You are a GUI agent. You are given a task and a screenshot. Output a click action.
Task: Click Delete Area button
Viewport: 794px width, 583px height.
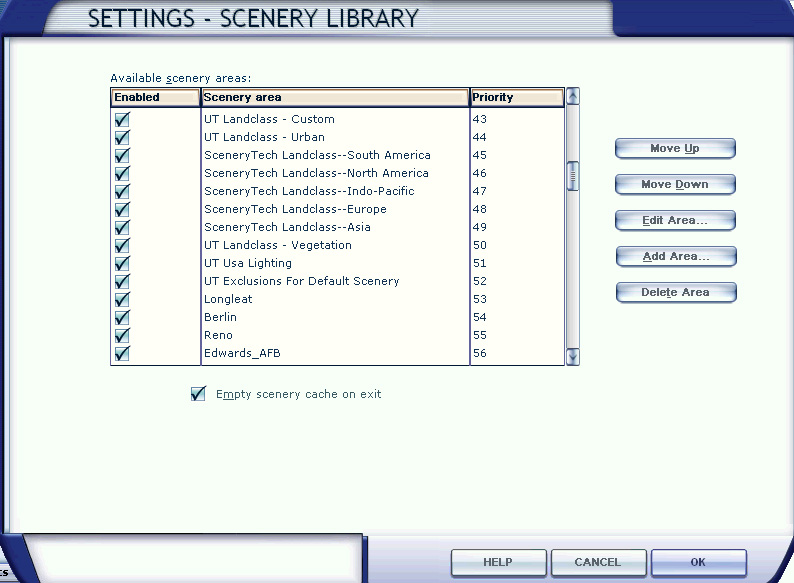[675, 292]
